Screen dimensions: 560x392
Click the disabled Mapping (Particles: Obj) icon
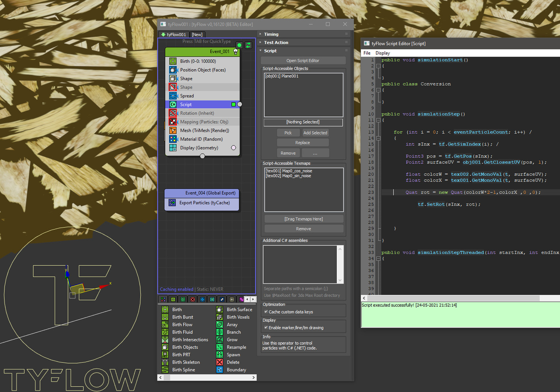click(x=173, y=122)
